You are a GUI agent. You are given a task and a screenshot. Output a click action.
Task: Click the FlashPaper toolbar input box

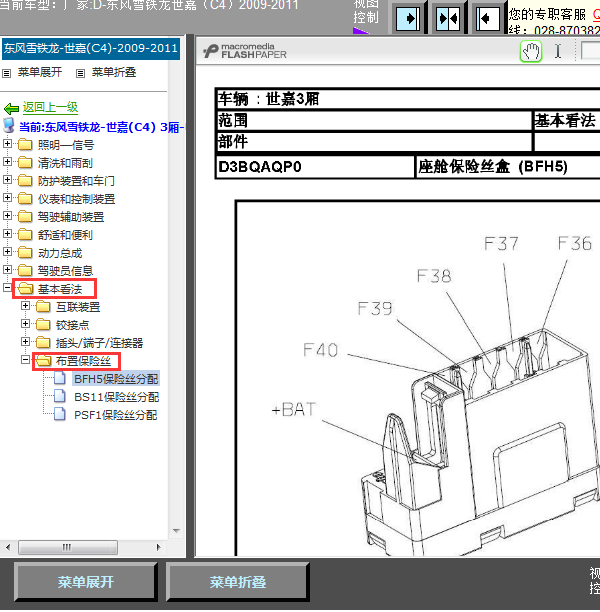pyautogui.click(x=590, y=51)
